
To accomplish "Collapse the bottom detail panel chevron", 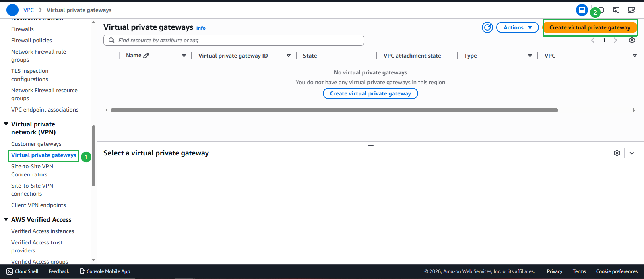I will (632, 153).
